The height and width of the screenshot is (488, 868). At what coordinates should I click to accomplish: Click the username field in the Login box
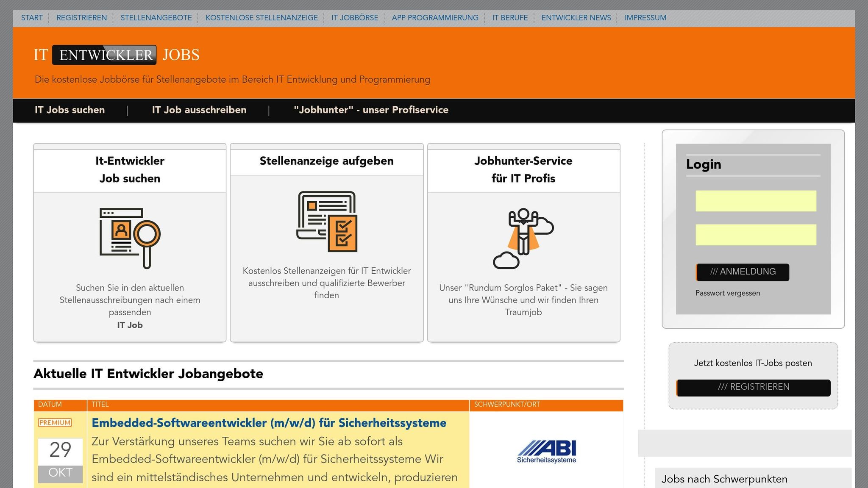(x=756, y=201)
